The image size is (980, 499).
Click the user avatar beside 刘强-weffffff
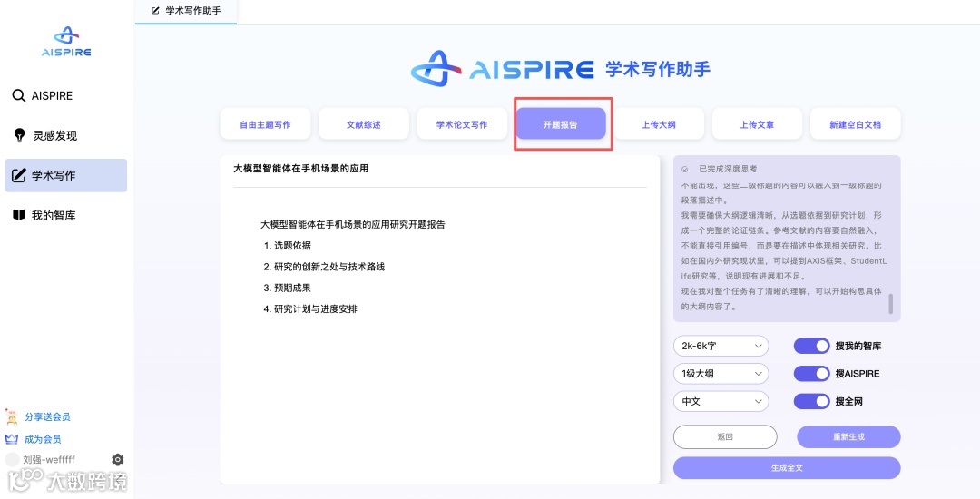[x=12, y=460]
